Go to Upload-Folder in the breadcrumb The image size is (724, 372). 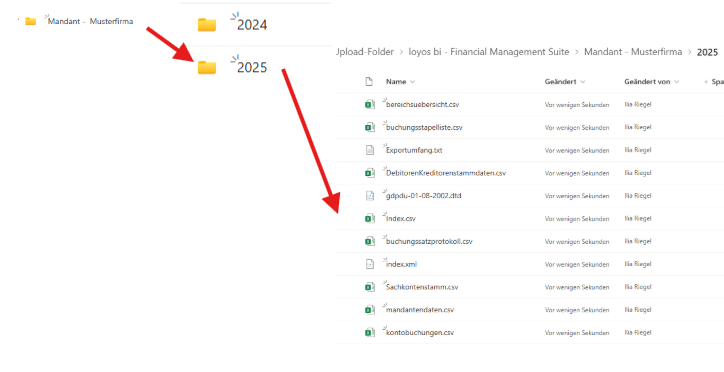(366, 52)
